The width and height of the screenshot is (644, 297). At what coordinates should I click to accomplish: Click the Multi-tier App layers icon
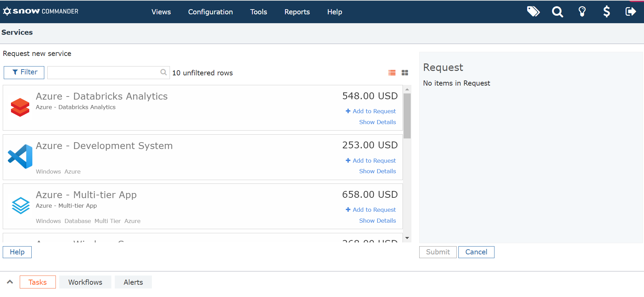21,206
